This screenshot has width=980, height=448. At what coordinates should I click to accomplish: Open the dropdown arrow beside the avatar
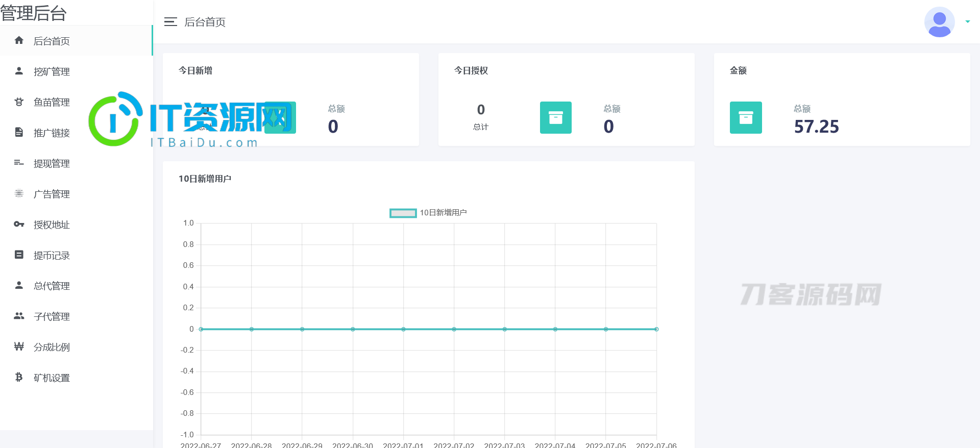tap(968, 22)
